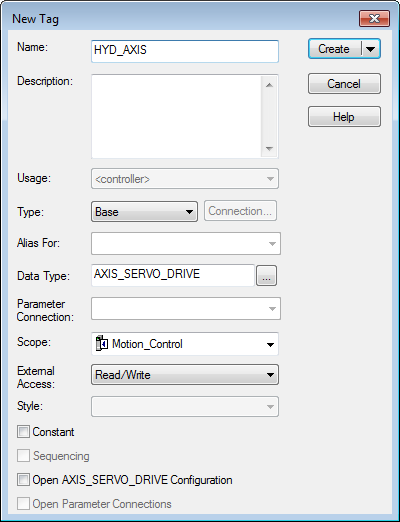Click the Name field containing HYD_AXIS
Screen dimensions: 400x522
[x=185, y=51]
